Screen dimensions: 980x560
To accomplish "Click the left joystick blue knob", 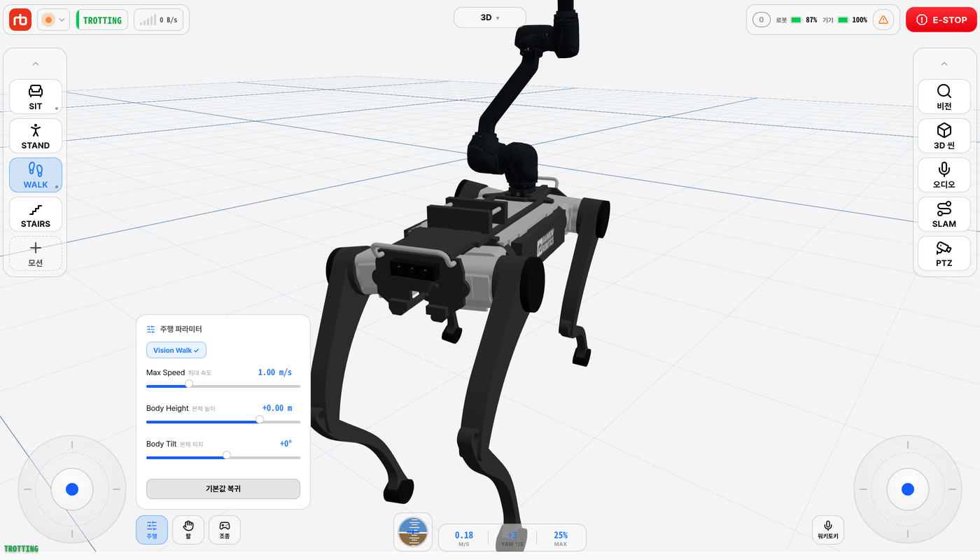I will 72,489.
